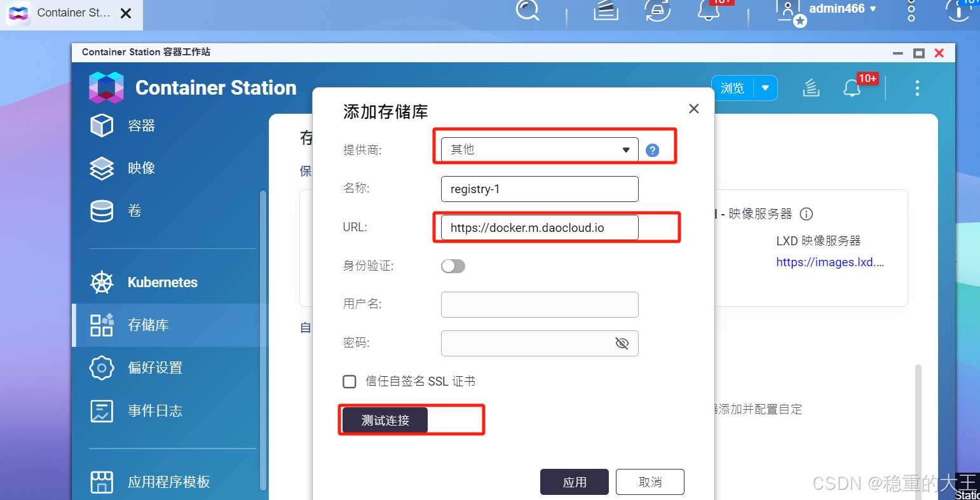Open QTS external devices icon
This screenshot has width=980, height=500.
657,9
